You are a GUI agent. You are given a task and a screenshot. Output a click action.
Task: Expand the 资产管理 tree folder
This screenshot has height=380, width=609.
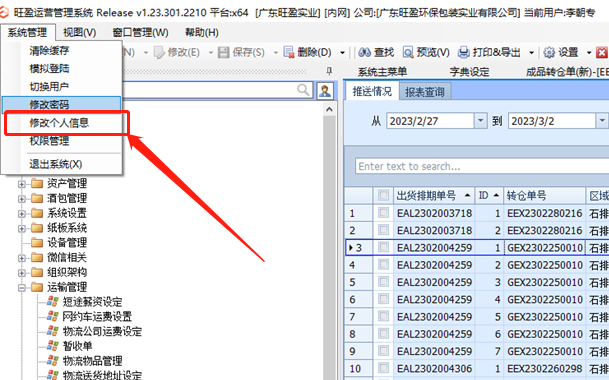(x=22, y=184)
